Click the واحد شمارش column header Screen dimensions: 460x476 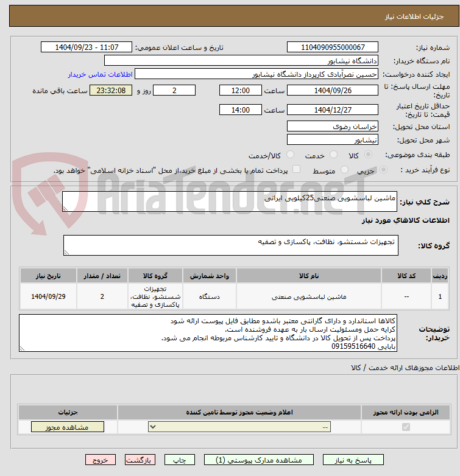pyautogui.click(x=210, y=276)
